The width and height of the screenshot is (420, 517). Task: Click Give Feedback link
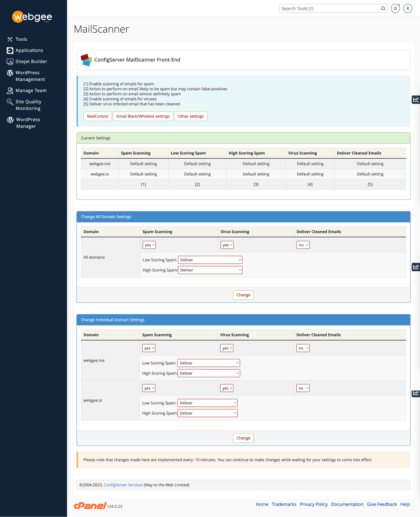382,504
